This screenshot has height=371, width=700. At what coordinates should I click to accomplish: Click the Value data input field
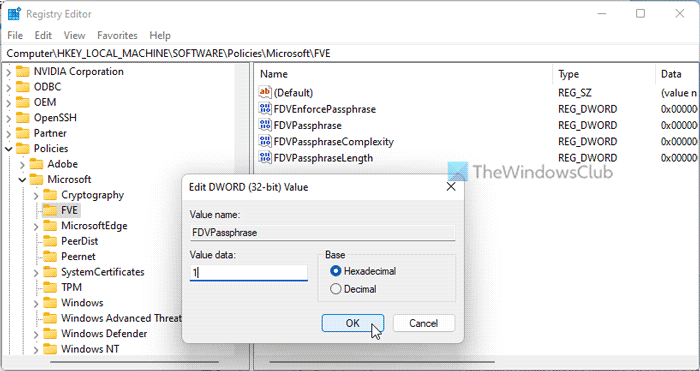click(x=249, y=272)
